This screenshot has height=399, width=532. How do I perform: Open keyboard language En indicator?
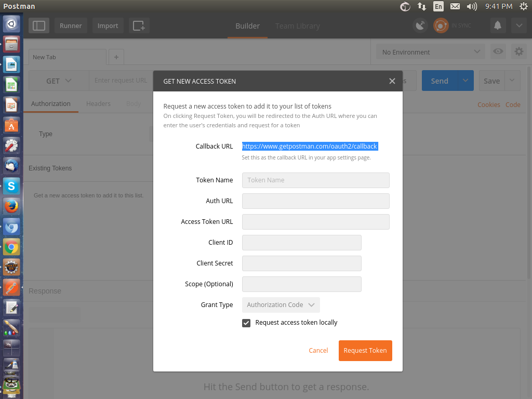(x=438, y=6)
